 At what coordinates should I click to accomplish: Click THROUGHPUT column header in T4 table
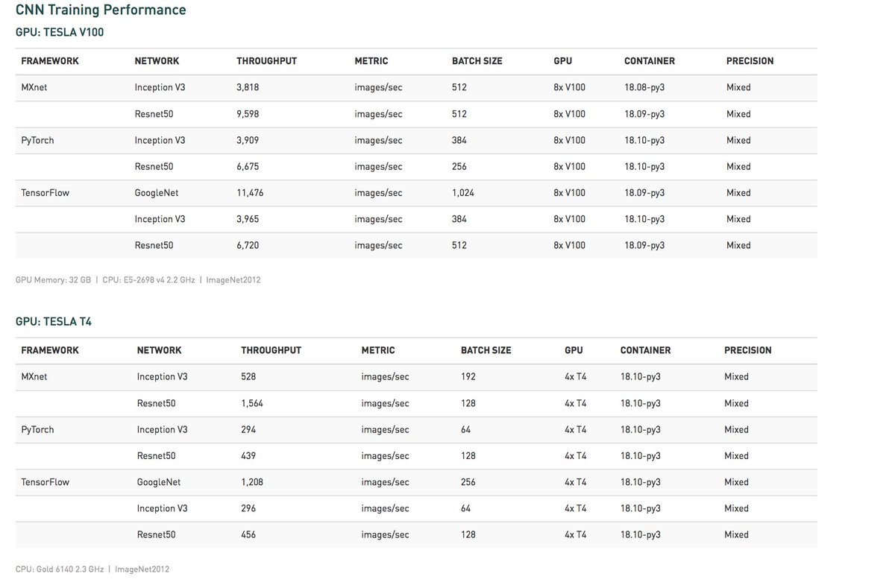coord(271,350)
